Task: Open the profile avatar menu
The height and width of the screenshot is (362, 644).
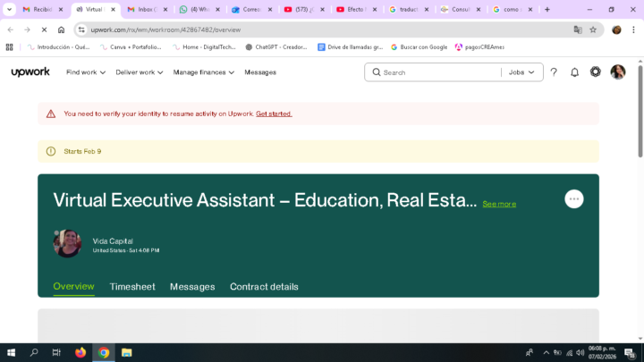Action: [x=618, y=72]
